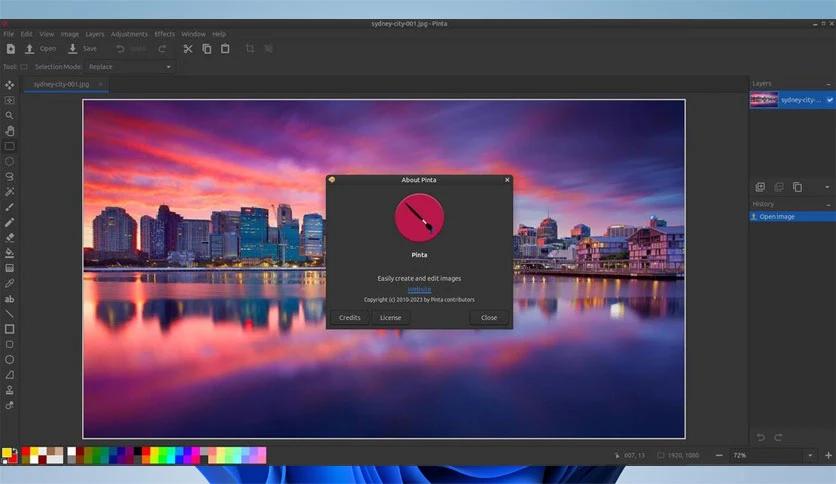Viewport: 836px width, 484px height.
Task: Click Close button in About Pinta dialog
Action: 489,318
